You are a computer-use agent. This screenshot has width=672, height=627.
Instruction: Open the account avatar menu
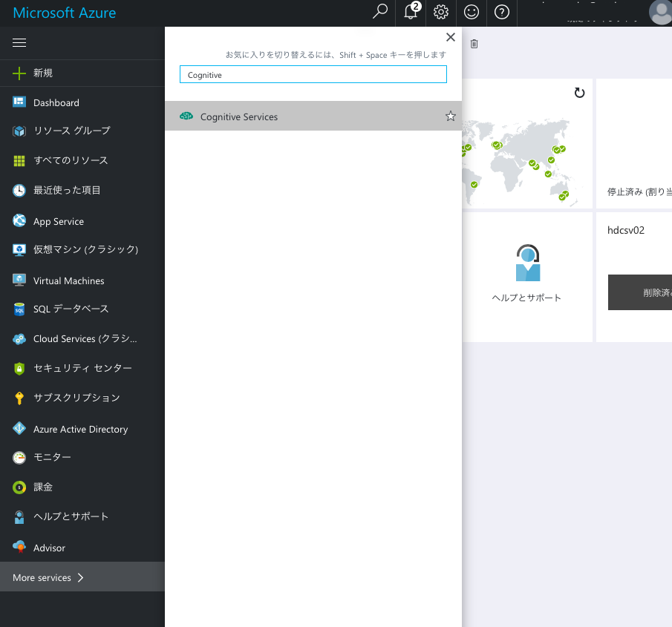660,13
